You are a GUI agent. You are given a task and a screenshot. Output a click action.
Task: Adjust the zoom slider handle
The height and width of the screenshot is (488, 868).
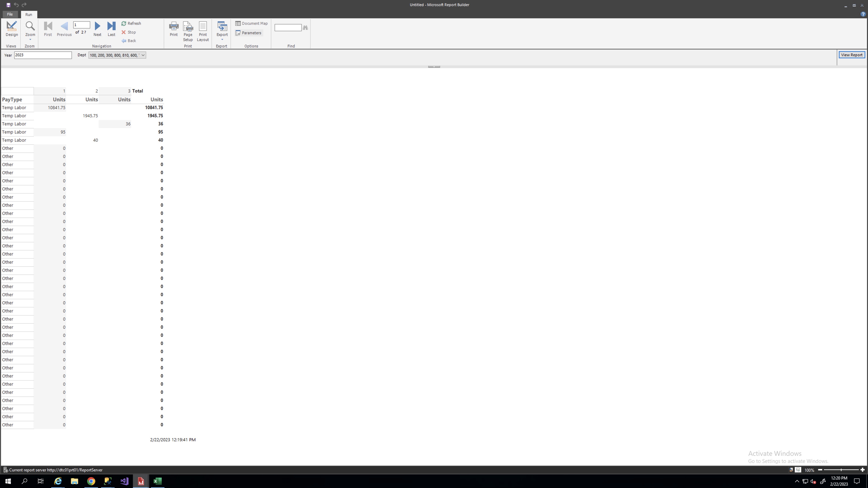point(841,470)
